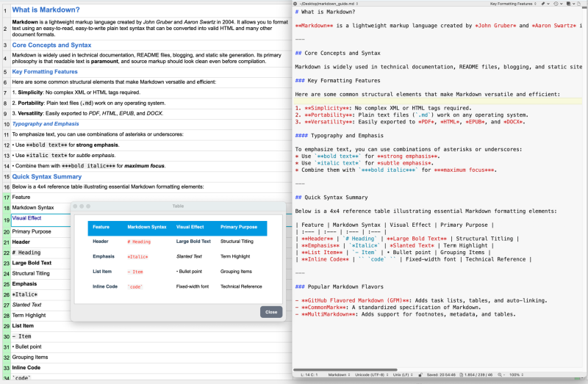Click the L: 14 C: 1 cursor position indicator
The height and width of the screenshot is (384, 588).
tap(309, 374)
